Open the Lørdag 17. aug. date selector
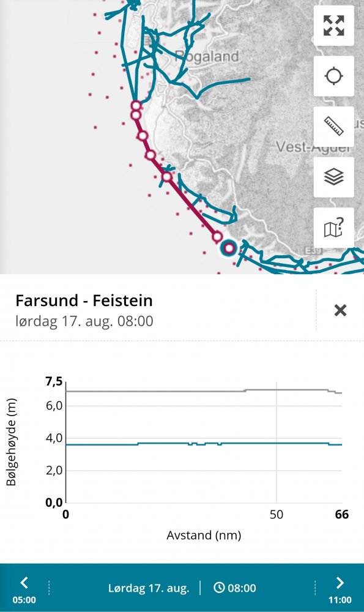 149,588
